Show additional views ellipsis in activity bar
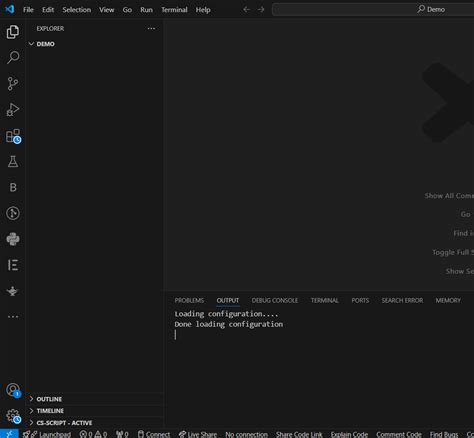 [x=13, y=317]
